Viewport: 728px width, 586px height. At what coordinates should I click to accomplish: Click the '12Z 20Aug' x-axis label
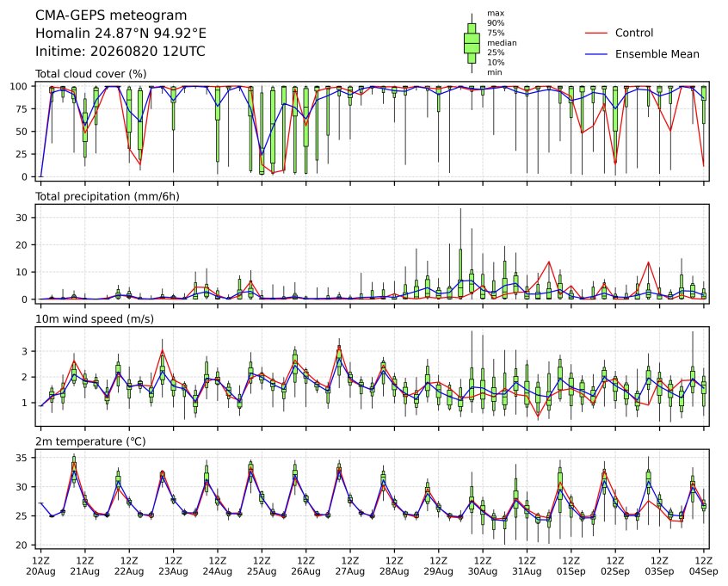[40, 566]
